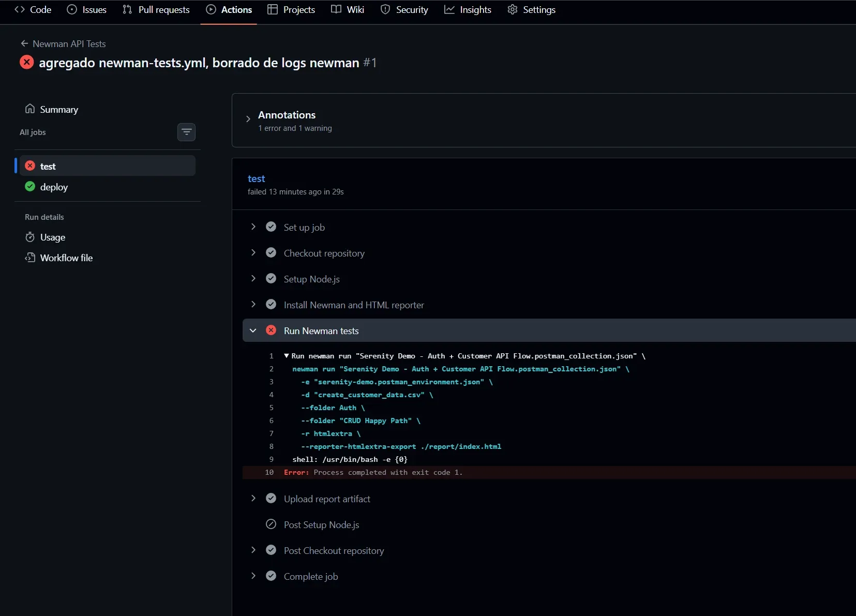Viewport: 856px width, 616px height.
Task: Open Insights via the graph icon
Action: pos(449,9)
